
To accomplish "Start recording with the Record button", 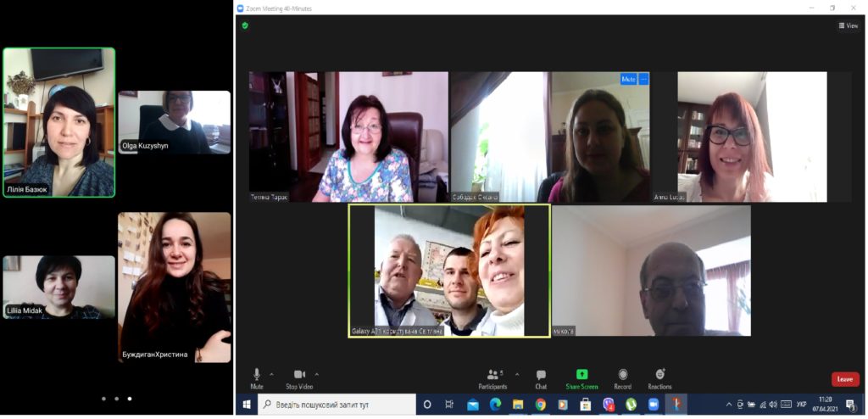I will point(623,378).
